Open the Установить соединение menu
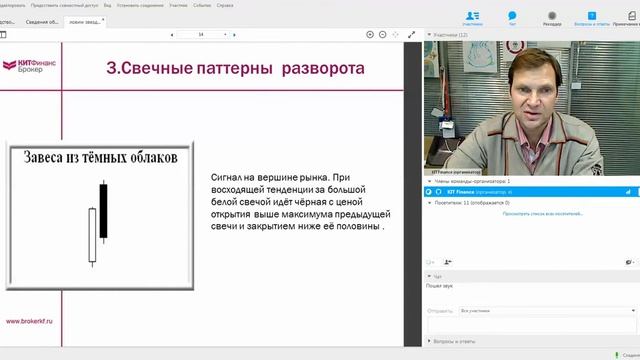Image resolution: width=640 pixels, height=360 pixels. pyautogui.click(x=140, y=5)
